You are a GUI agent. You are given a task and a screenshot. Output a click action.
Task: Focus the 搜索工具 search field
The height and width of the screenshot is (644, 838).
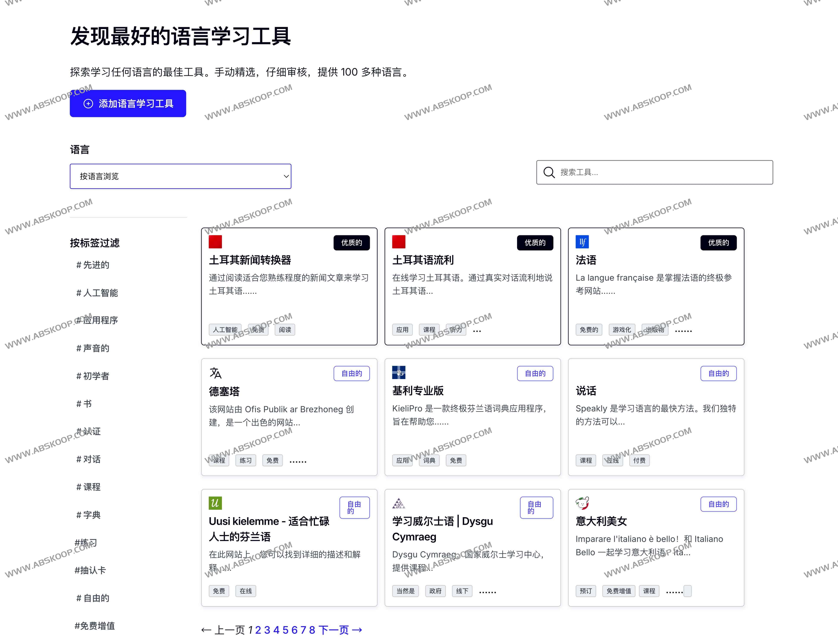[654, 173]
